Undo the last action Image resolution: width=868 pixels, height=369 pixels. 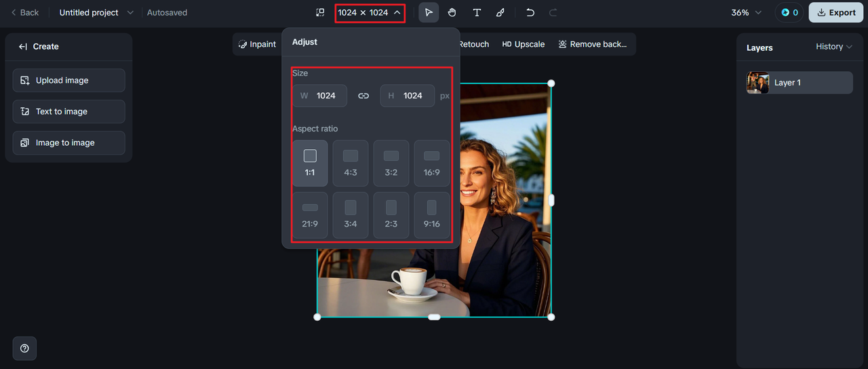click(x=530, y=12)
